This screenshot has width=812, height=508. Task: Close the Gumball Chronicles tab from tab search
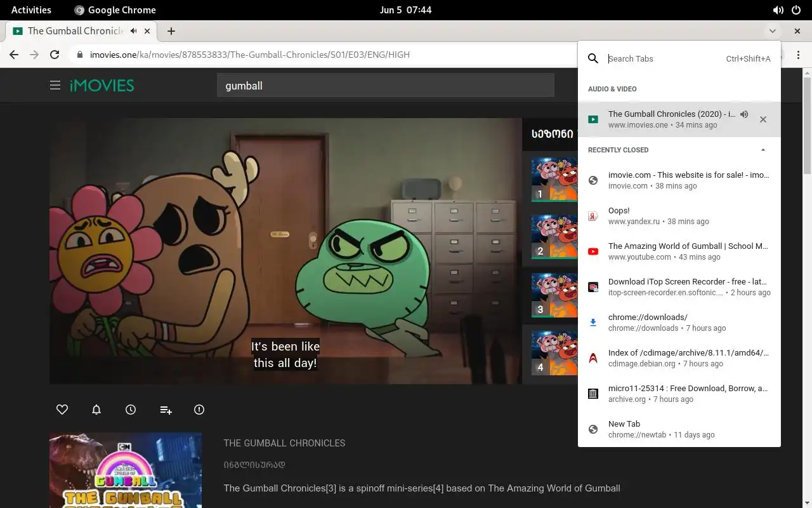[763, 119]
